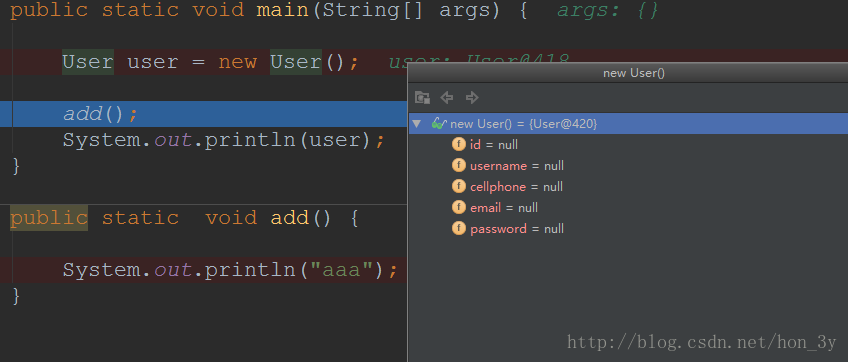This screenshot has height=362, width=848.
Task: Select the password = null field row
Action: (x=628, y=229)
